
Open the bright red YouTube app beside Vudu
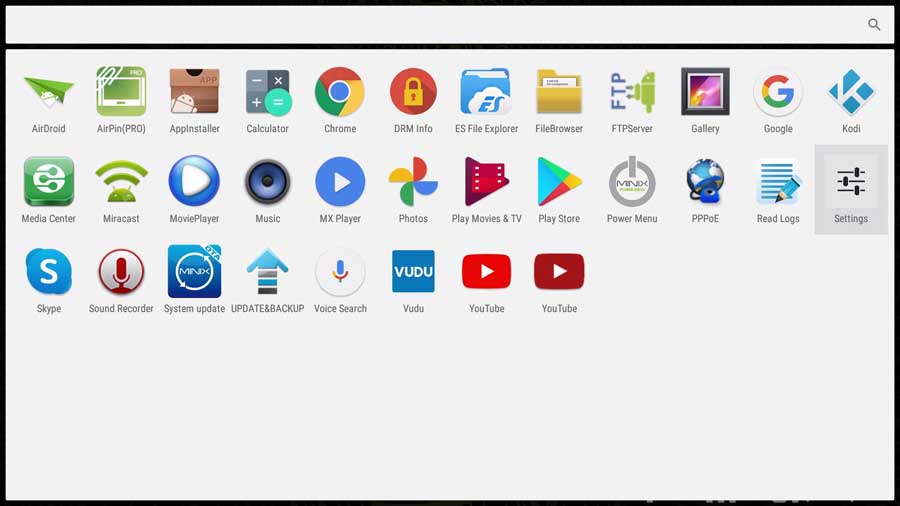coord(486,271)
